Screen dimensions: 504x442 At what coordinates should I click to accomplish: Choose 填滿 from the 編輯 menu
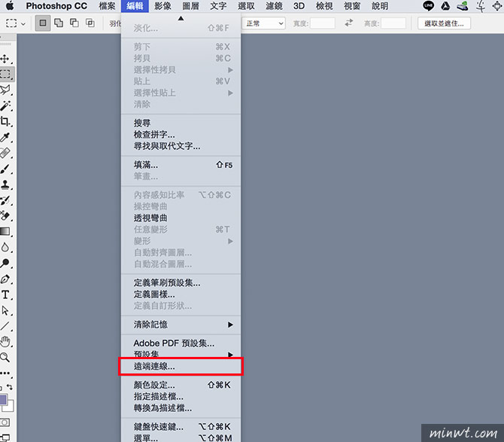(x=181, y=165)
